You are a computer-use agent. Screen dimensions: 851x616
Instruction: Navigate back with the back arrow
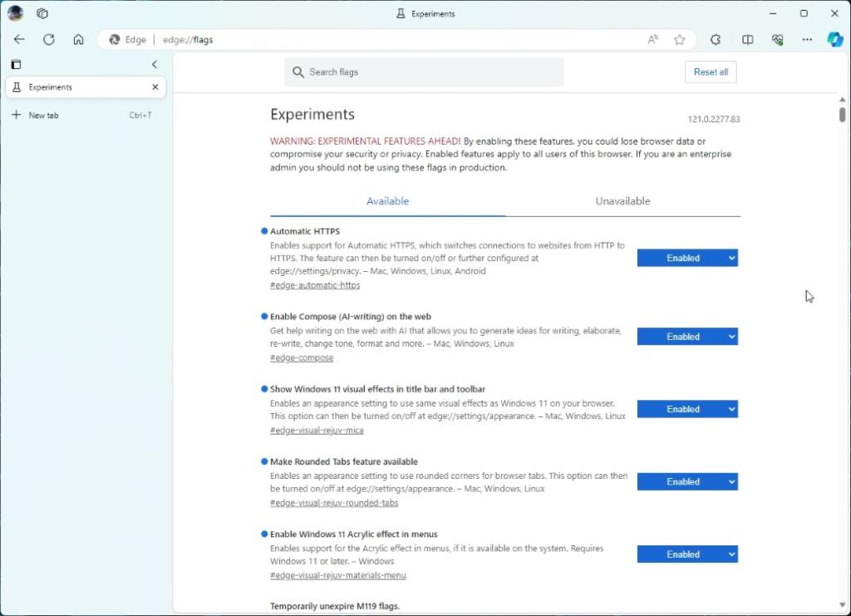coord(19,39)
